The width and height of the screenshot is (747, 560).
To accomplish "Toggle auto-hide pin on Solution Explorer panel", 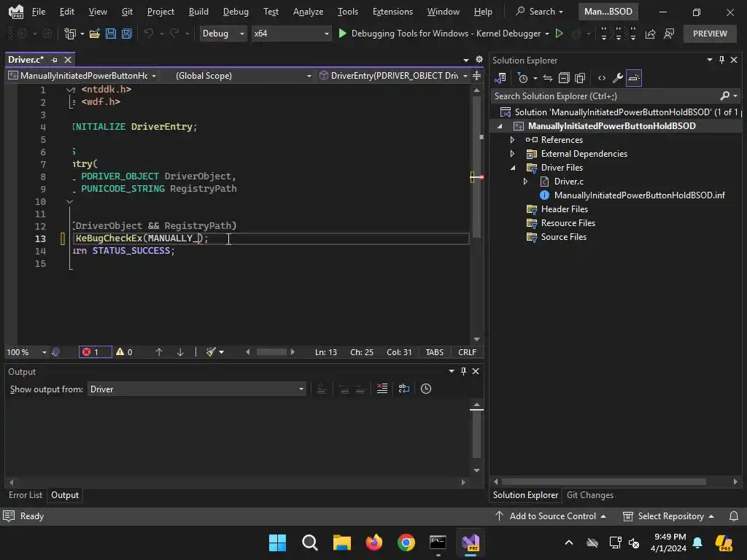I will 721,60.
